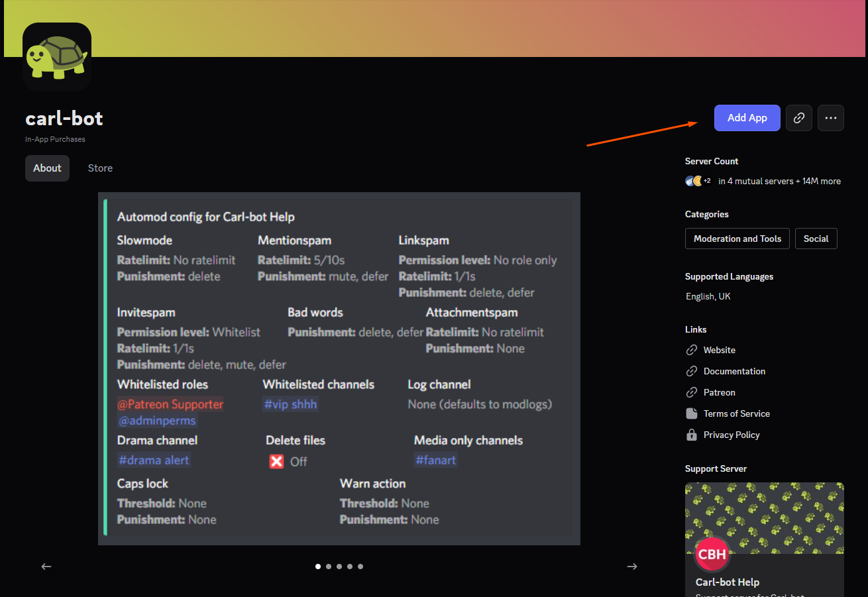Click the Carl-bot Help server name
The image size is (868, 597).
coord(728,582)
